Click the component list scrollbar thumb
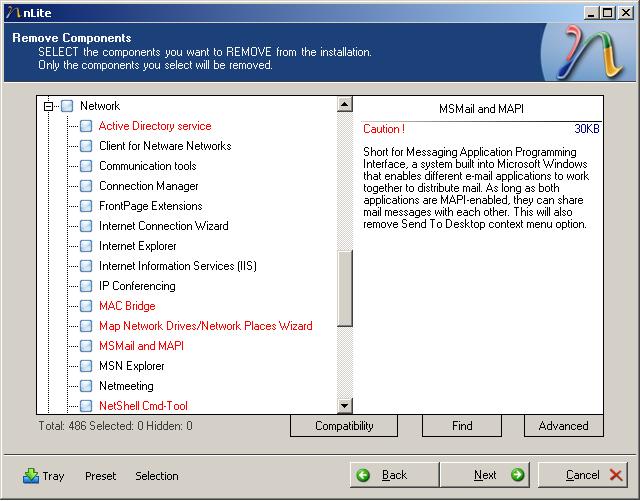This screenshot has width=640, height=501. pos(345,288)
